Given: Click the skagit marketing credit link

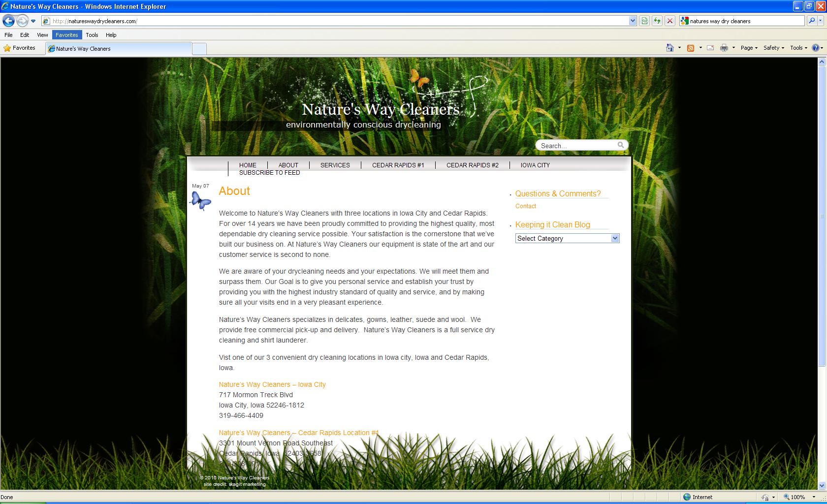Looking at the screenshot, I should click(247, 484).
